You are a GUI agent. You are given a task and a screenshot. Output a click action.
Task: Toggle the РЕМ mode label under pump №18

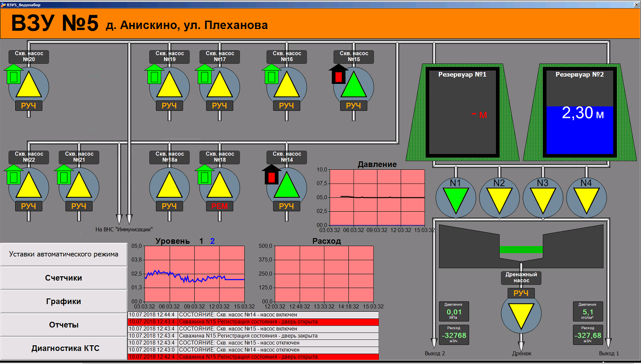[219, 206]
